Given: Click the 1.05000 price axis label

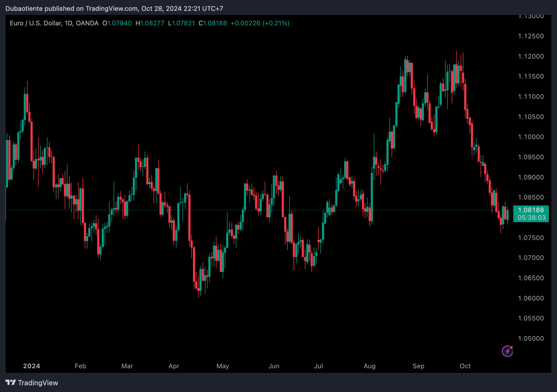Looking at the screenshot, I should point(531,339).
